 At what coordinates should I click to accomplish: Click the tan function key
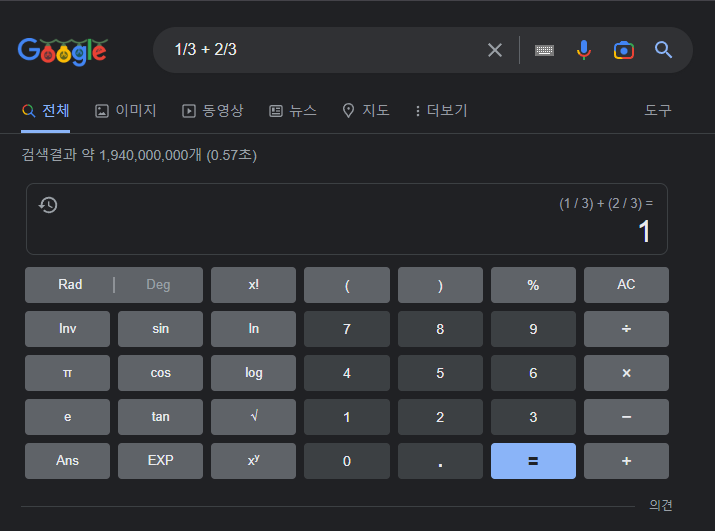pyautogui.click(x=161, y=417)
